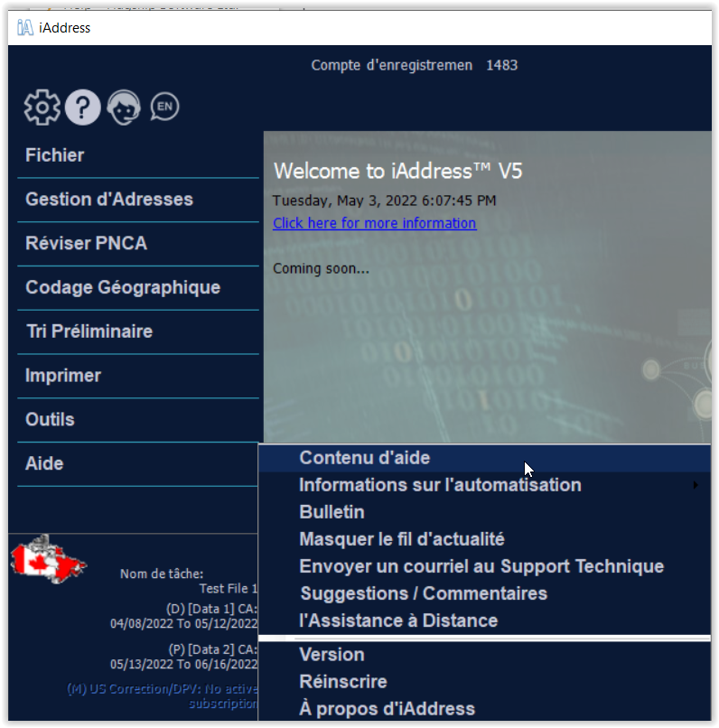Open Bulletin from the Aide menu
The height and width of the screenshot is (728, 719).
point(484,512)
